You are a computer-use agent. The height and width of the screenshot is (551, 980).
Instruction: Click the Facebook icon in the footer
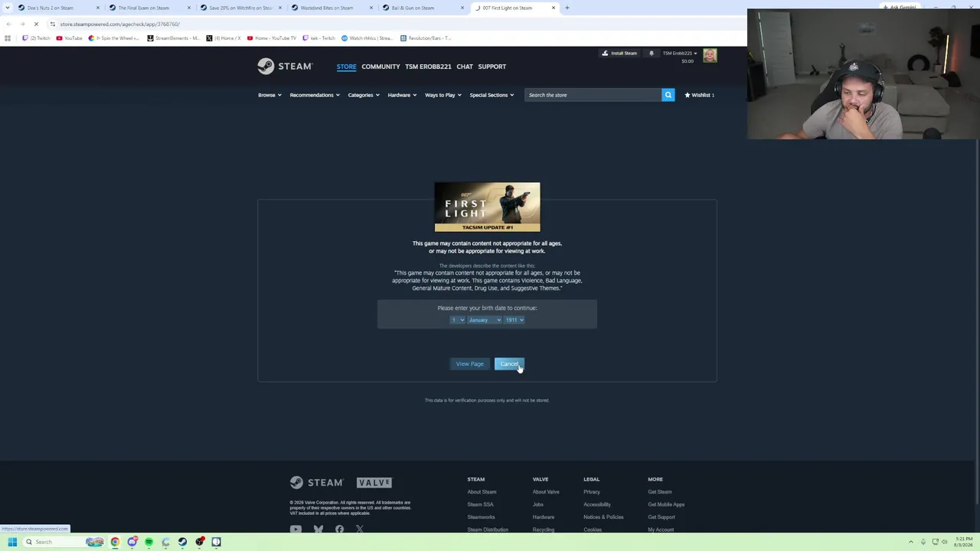click(x=339, y=529)
